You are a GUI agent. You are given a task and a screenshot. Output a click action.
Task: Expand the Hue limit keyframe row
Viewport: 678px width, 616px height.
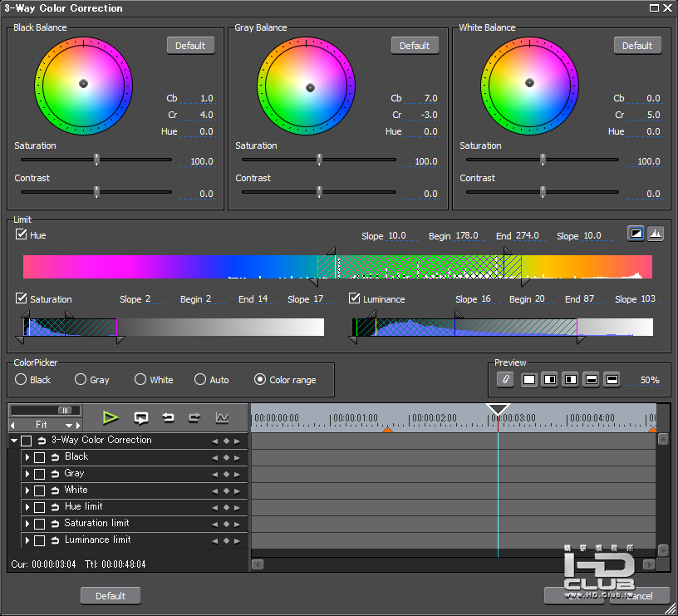(27, 507)
